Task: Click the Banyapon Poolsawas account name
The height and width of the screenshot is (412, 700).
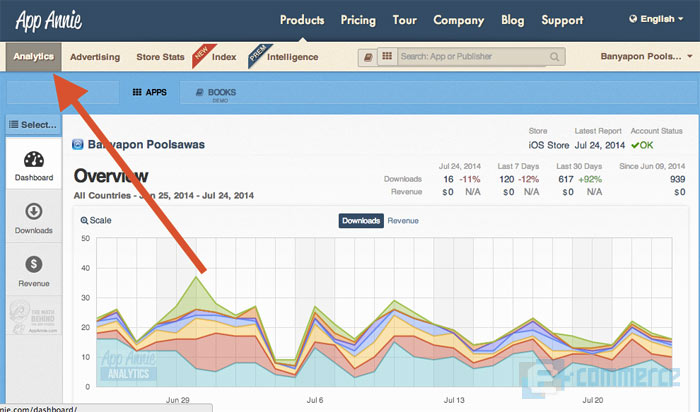Action: tap(146, 144)
